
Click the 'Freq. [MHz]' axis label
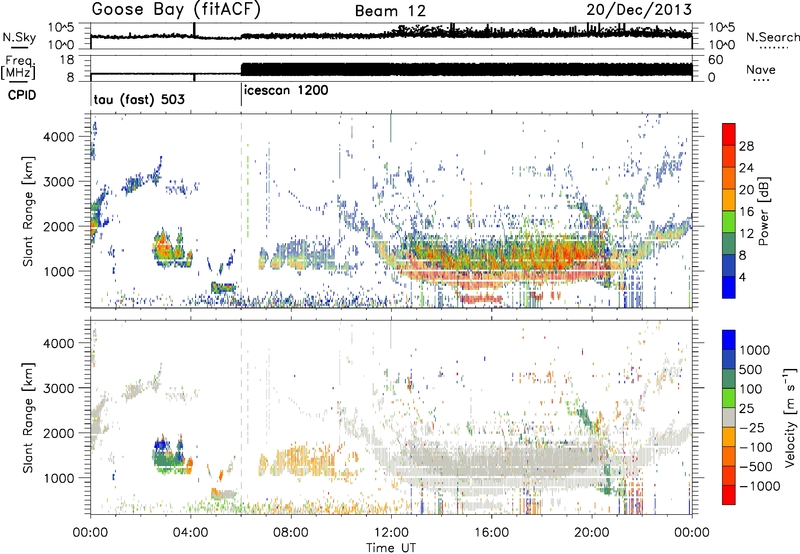pos(19,67)
